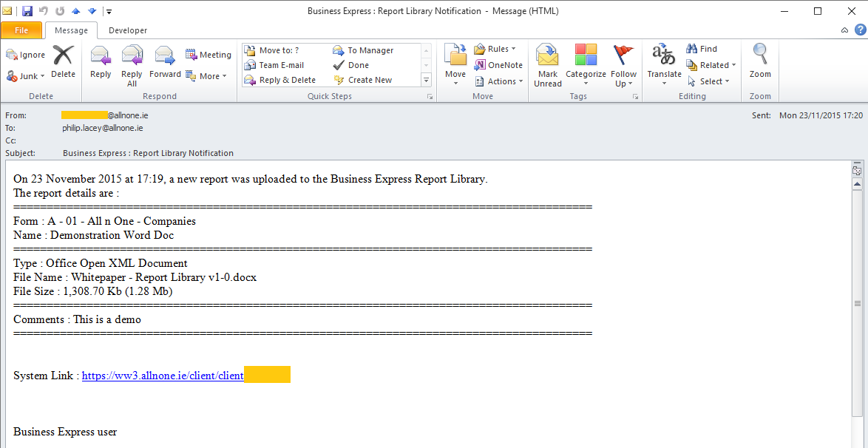Open the Junk options dropdown

tap(26, 75)
